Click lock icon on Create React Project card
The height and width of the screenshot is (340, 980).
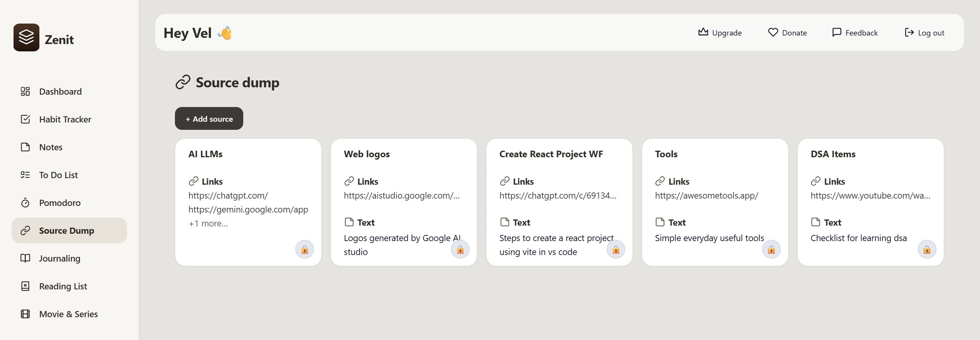click(616, 250)
